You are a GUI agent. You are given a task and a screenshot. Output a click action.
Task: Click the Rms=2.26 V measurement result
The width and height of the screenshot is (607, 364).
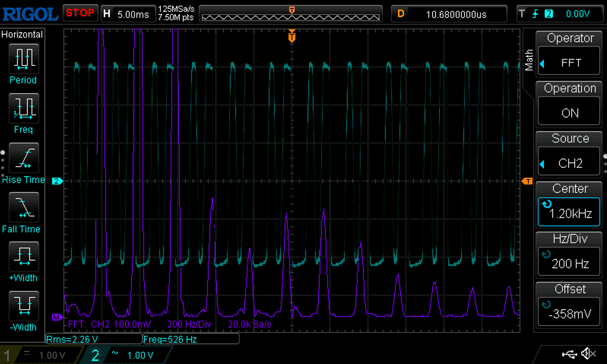pos(94,339)
